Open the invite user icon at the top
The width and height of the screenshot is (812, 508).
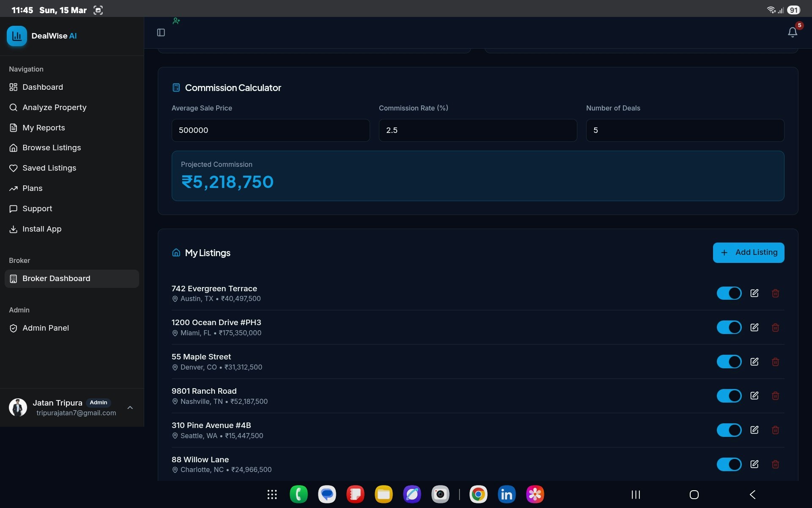pyautogui.click(x=176, y=21)
